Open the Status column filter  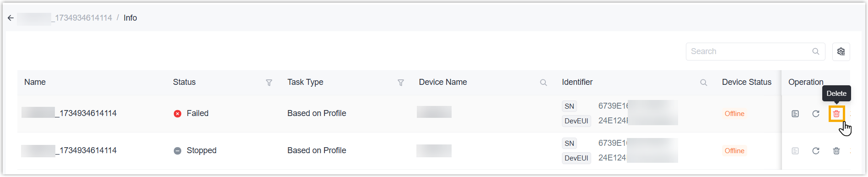tap(269, 83)
